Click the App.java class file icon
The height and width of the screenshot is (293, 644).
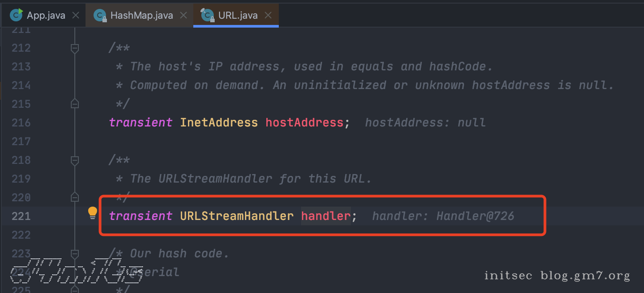[16, 15]
